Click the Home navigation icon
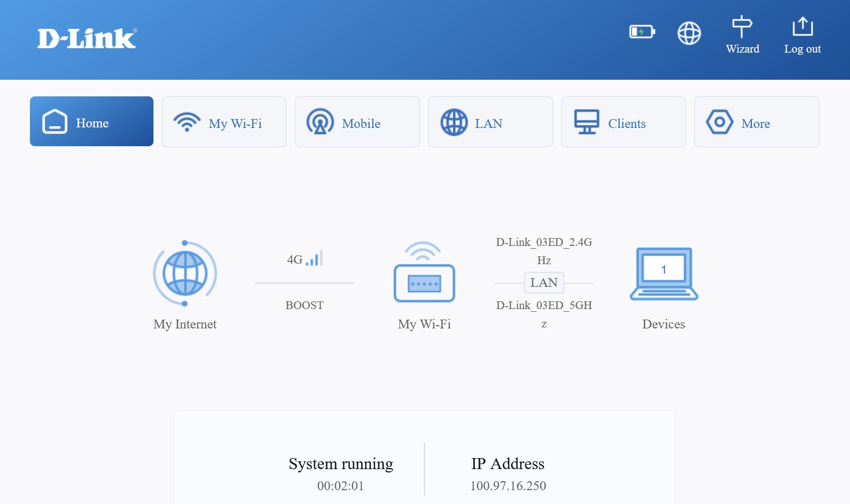850x504 pixels. click(x=54, y=121)
